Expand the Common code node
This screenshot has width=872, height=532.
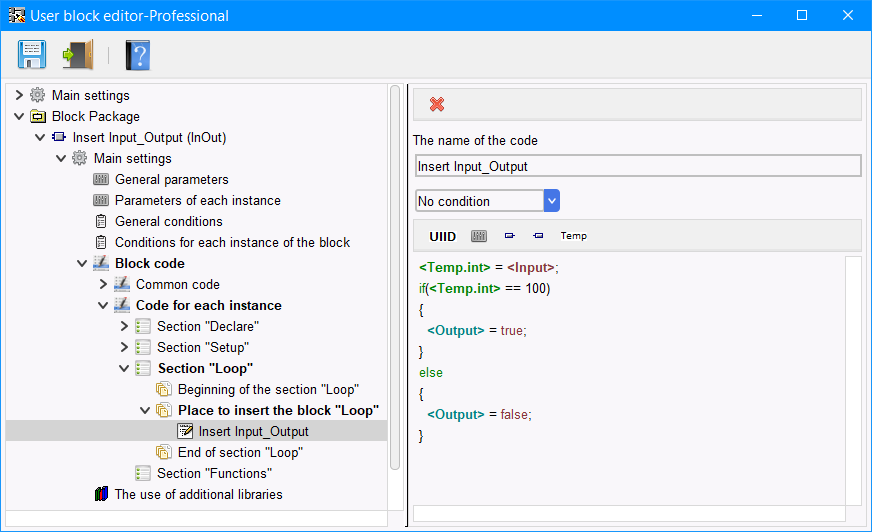point(103,284)
